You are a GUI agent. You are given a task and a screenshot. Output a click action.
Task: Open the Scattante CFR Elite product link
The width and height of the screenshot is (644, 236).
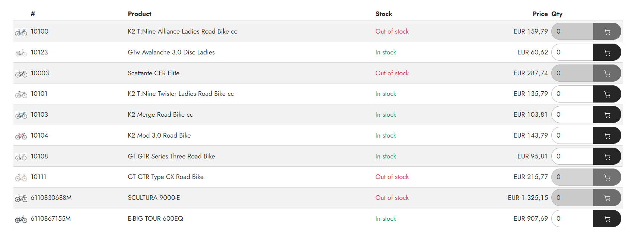click(153, 73)
